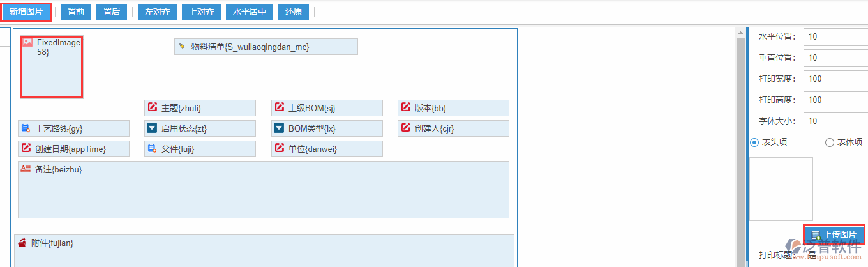Viewport: 868px width, 267px height.
Task: Select the 工艺路线{gy} field label
Action: point(59,128)
